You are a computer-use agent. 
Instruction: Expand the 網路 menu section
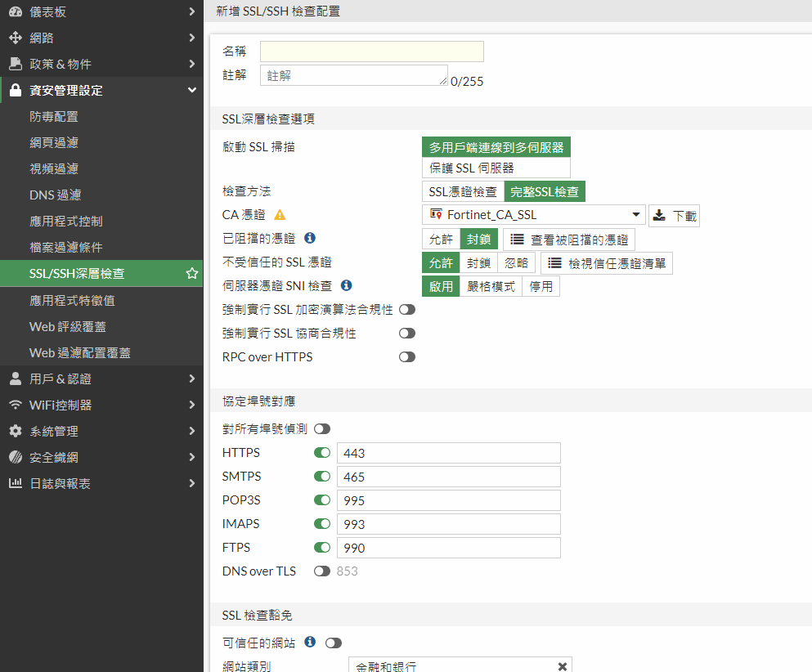(101, 38)
